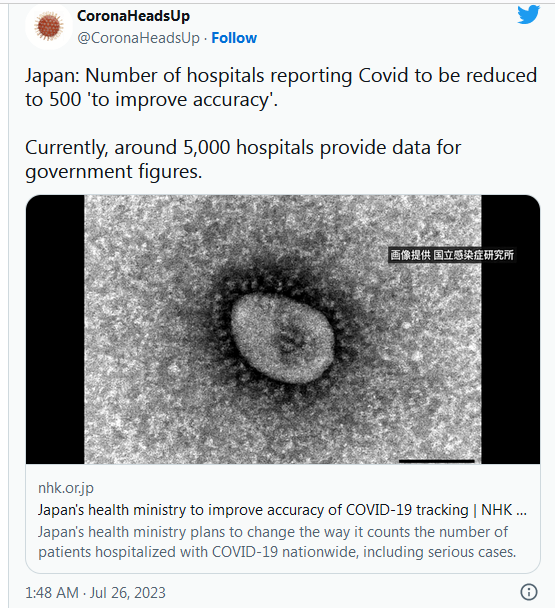555x608 pixels.
Task: Click the blank area below the tweet text
Action: [283, 188]
